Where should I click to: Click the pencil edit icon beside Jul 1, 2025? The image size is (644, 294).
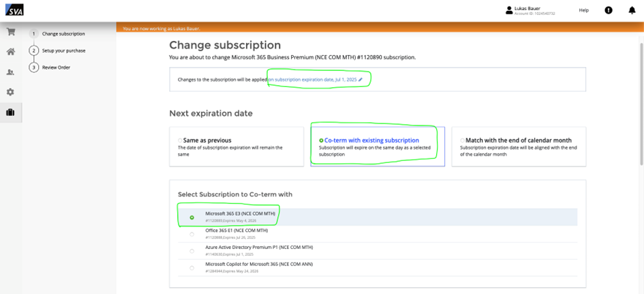(x=361, y=80)
